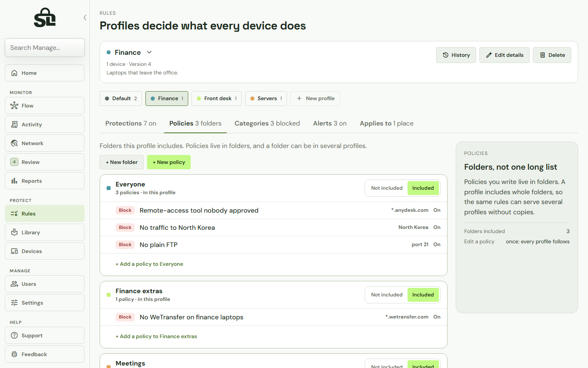
Task: Set Everyone folder to Not included
Action: pos(387,188)
